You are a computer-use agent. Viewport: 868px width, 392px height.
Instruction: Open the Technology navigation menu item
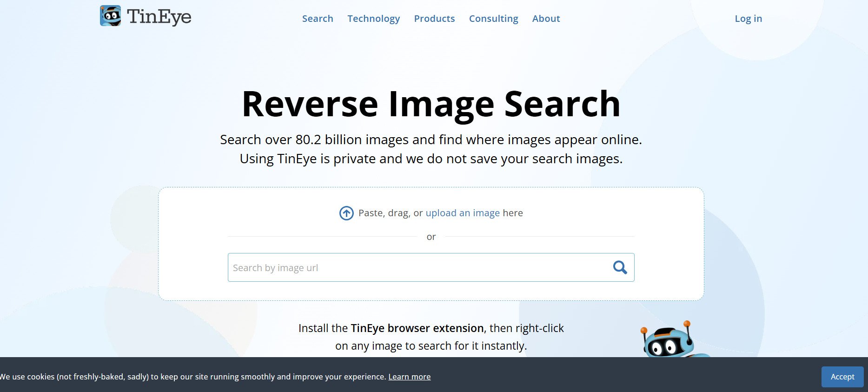click(373, 19)
